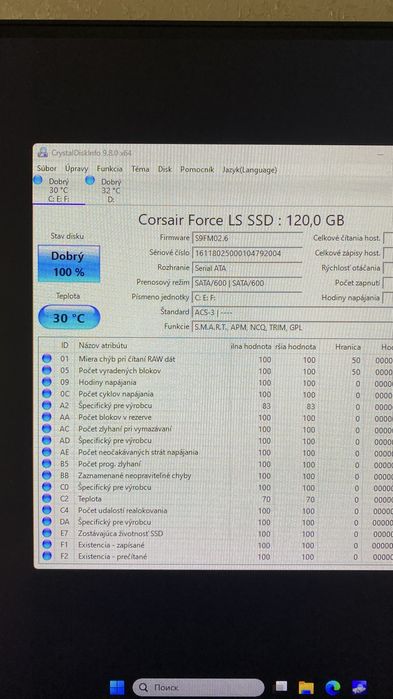This screenshot has width=393, height=699.
Task: Open the Téma menu
Action: tap(140, 169)
